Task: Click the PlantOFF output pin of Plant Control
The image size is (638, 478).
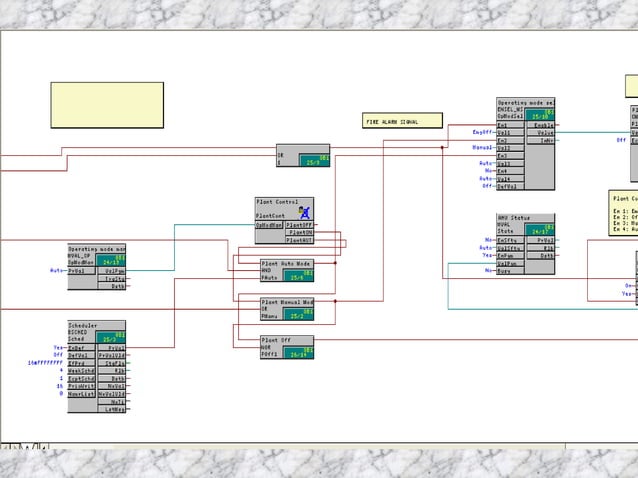Action: (x=299, y=225)
